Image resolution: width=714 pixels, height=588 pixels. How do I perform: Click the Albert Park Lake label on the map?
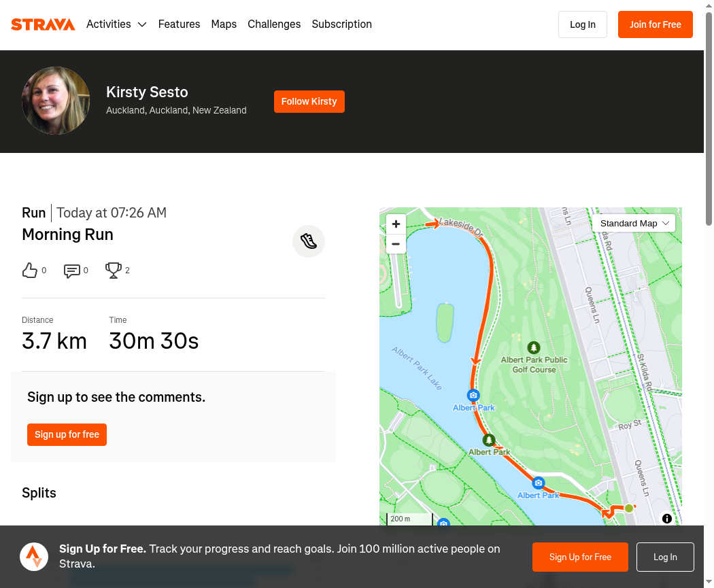pos(417,368)
